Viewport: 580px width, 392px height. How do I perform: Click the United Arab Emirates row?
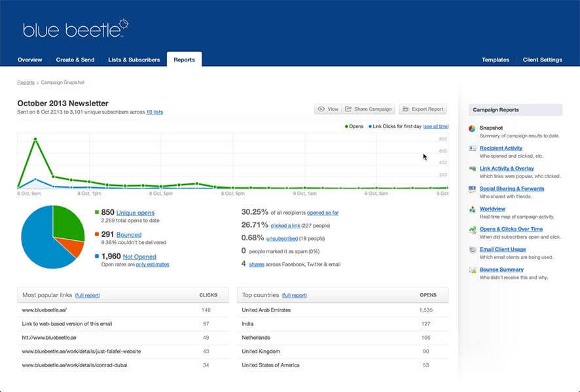pos(343,310)
